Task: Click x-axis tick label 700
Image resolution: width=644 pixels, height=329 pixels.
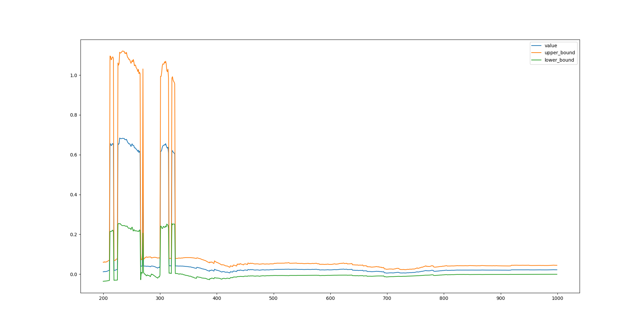Action: pyautogui.click(x=387, y=299)
